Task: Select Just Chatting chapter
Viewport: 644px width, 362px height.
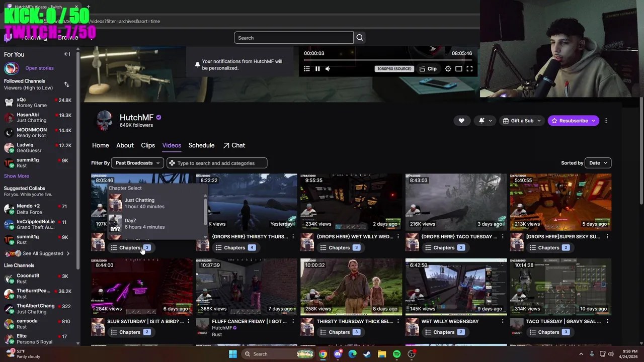Action: tap(156, 203)
